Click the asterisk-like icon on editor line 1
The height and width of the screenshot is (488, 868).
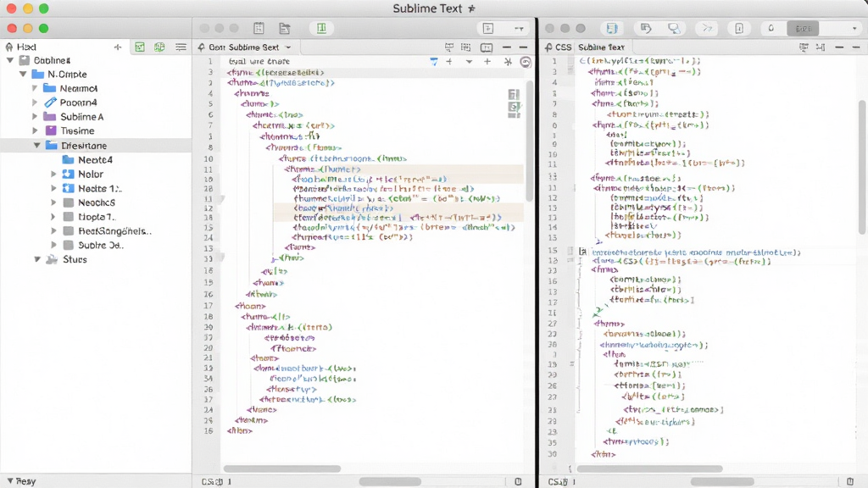tap(508, 61)
